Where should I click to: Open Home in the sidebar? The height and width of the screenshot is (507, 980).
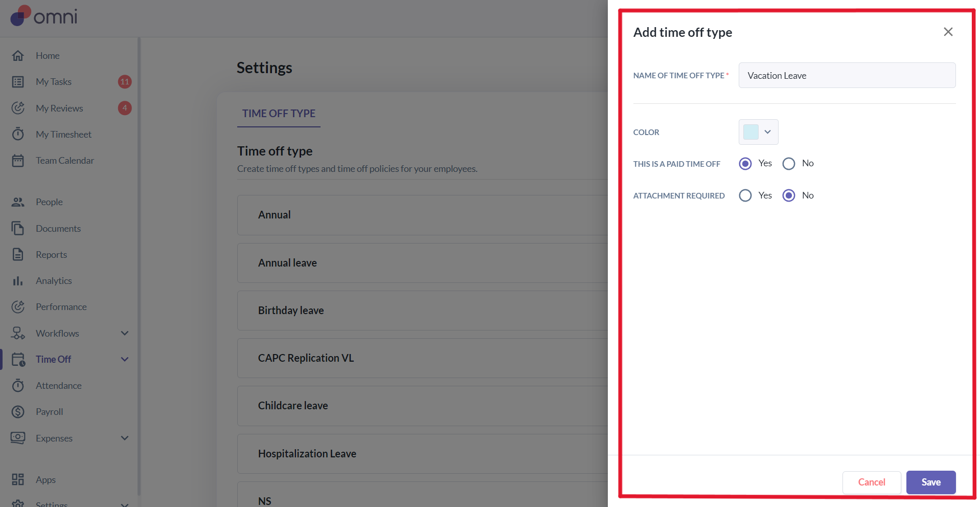tap(48, 56)
